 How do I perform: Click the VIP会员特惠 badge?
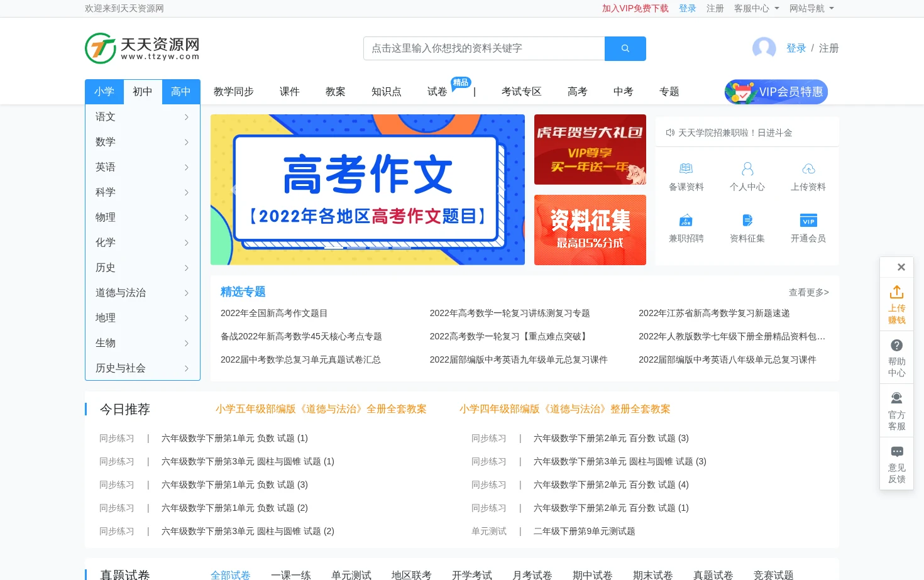pyautogui.click(x=776, y=92)
